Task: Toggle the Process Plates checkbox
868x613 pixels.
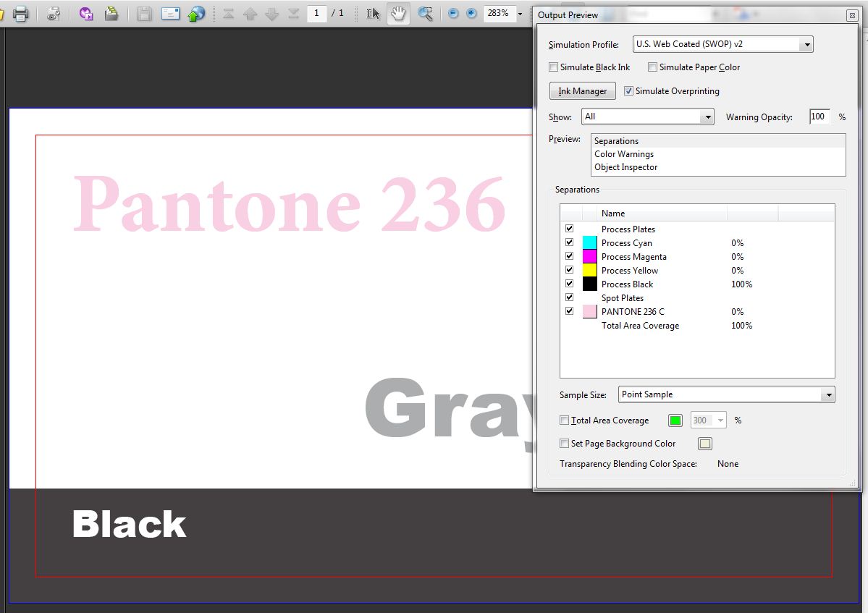Action: (x=569, y=229)
